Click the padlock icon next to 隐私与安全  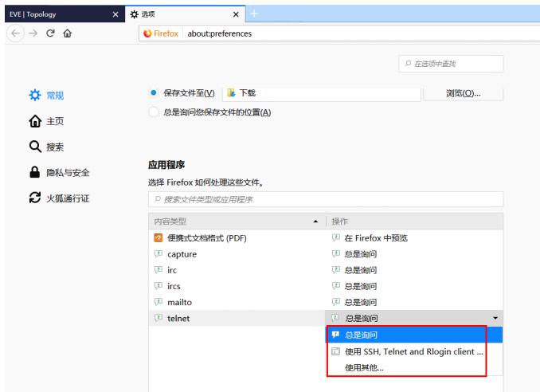click(34, 172)
